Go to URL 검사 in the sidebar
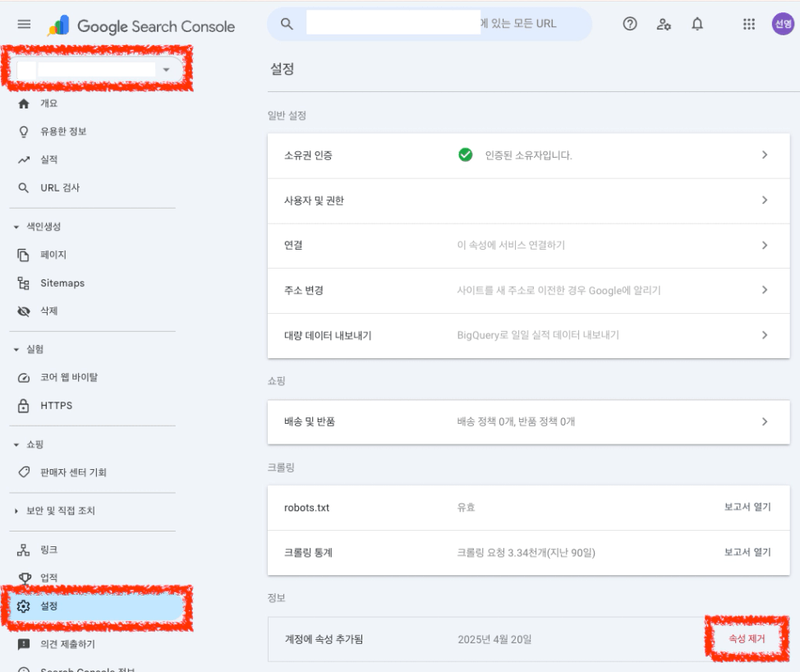Screen dimensions: 800x672 tap(60, 188)
